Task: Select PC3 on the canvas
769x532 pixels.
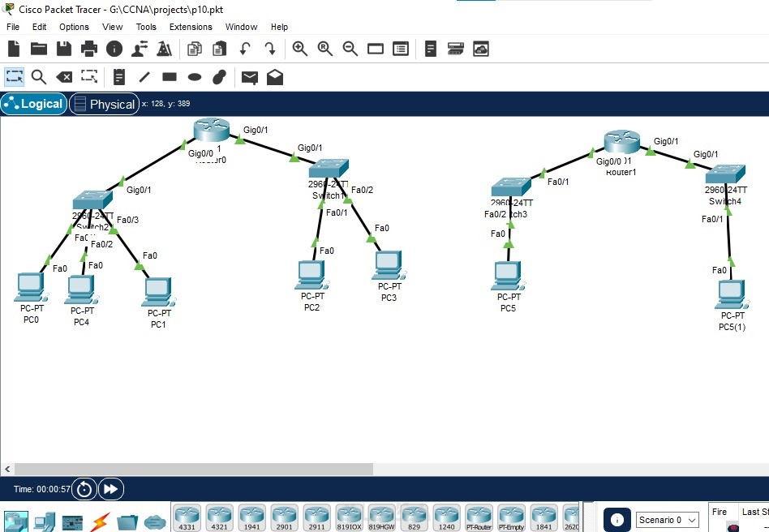Action: tap(389, 265)
